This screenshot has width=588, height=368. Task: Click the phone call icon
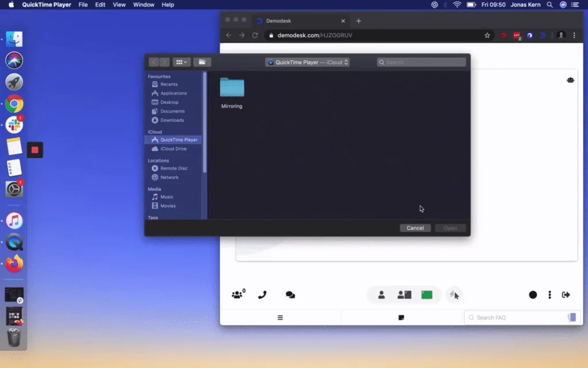(262, 295)
